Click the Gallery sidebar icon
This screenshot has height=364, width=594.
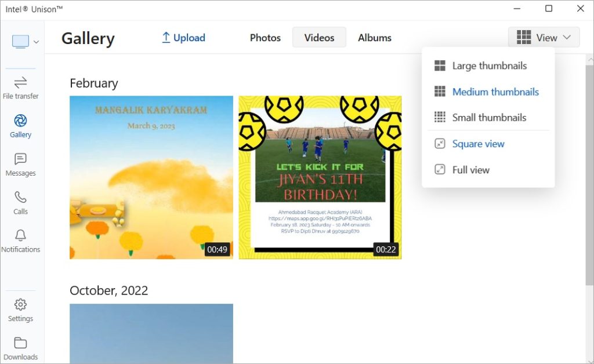tap(20, 121)
